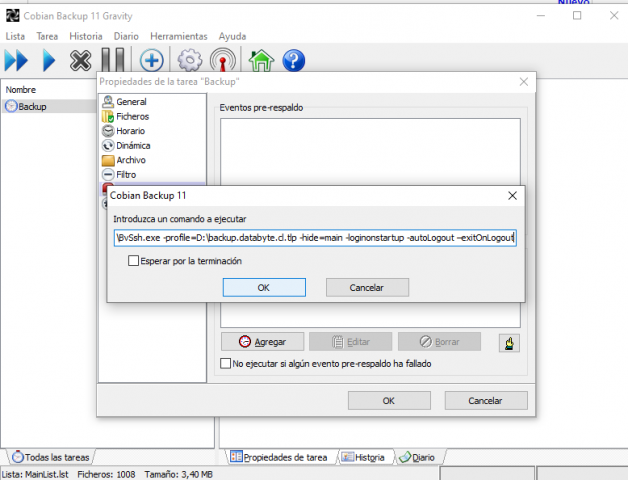
Task: Click the yellow hand icon beside Borrar
Action: pos(509,343)
